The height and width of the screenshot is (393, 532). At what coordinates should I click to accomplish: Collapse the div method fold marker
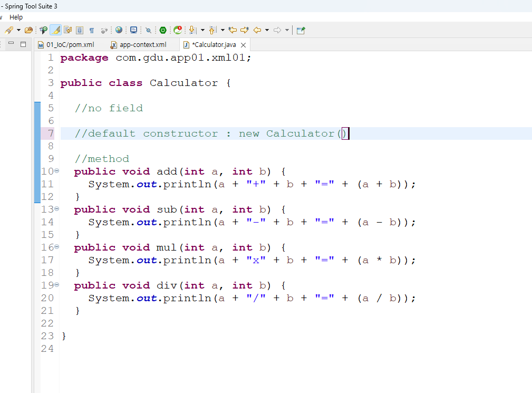[56, 285]
